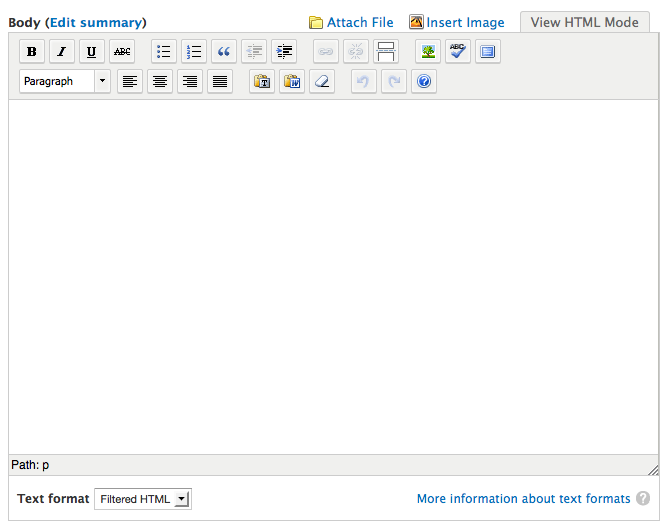Click the Insert link icon
Viewport: 668px width, 529px height.
(326, 52)
